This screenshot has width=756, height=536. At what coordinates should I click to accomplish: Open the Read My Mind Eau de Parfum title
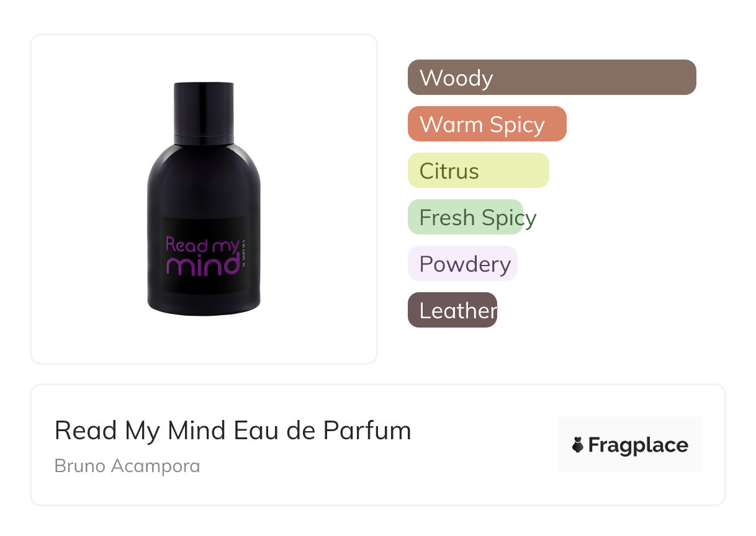click(233, 431)
